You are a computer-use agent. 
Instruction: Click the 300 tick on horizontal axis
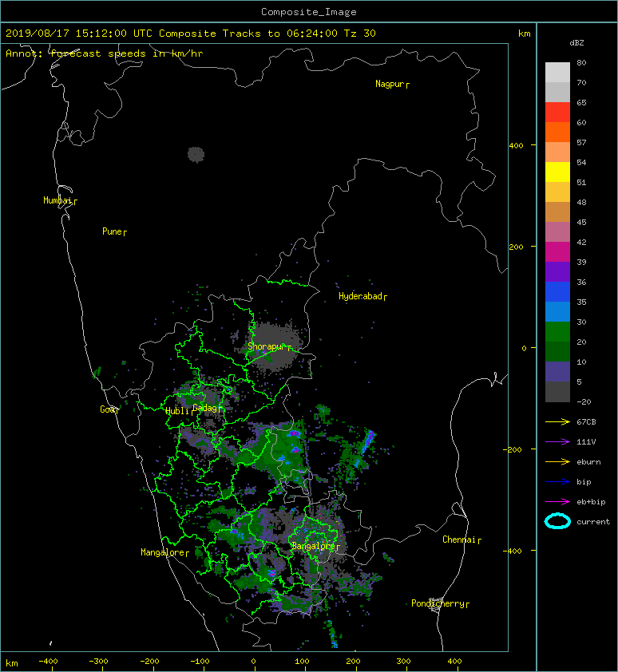coord(403,662)
